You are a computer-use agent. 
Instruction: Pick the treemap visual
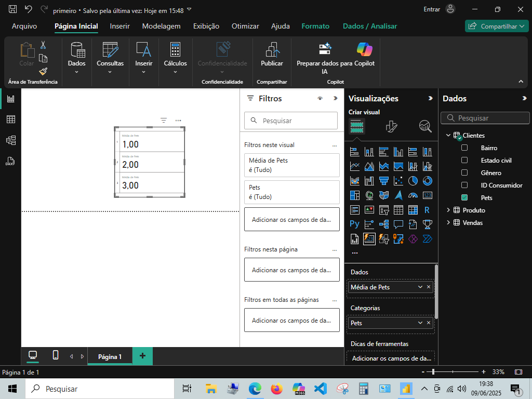[354, 195]
